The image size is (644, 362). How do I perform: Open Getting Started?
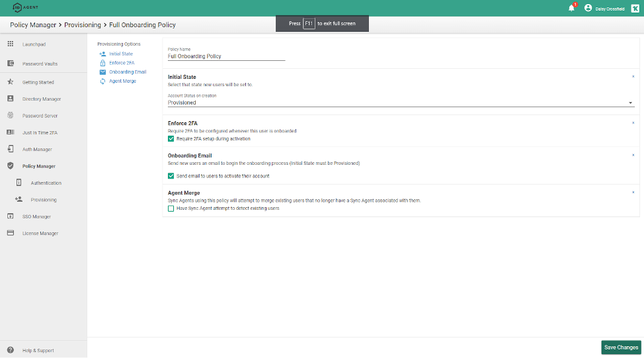click(x=38, y=82)
